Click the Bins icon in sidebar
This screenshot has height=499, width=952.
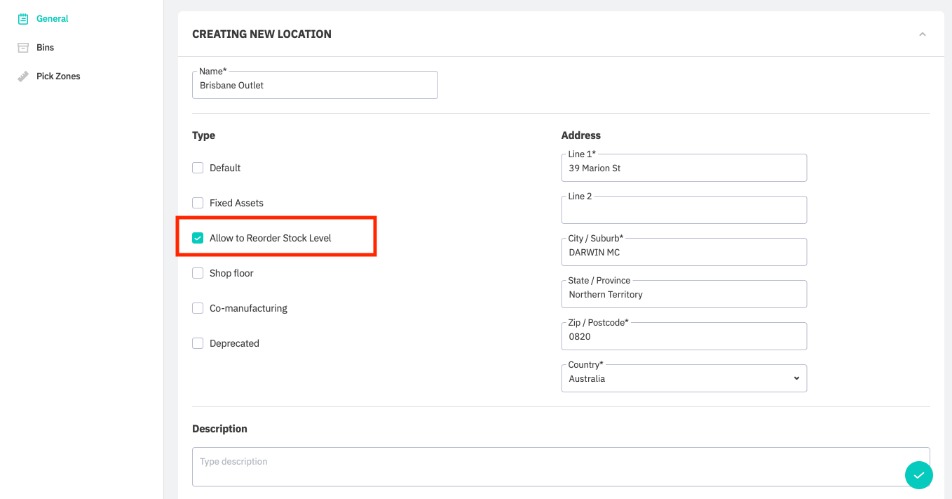(x=23, y=48)
